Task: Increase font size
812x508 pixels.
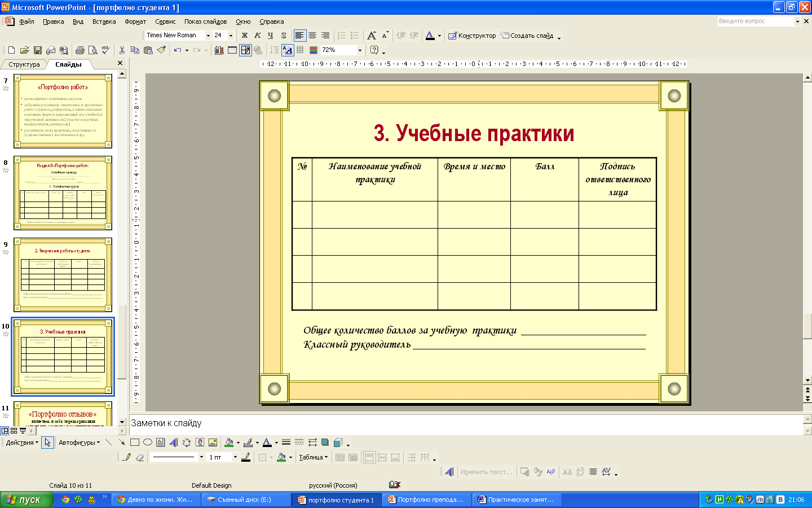Action: click(x=372, y=36)
